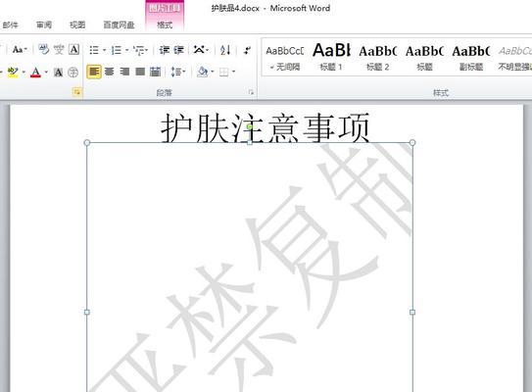Click the left-middle resize handle of picture

(87, 312)
